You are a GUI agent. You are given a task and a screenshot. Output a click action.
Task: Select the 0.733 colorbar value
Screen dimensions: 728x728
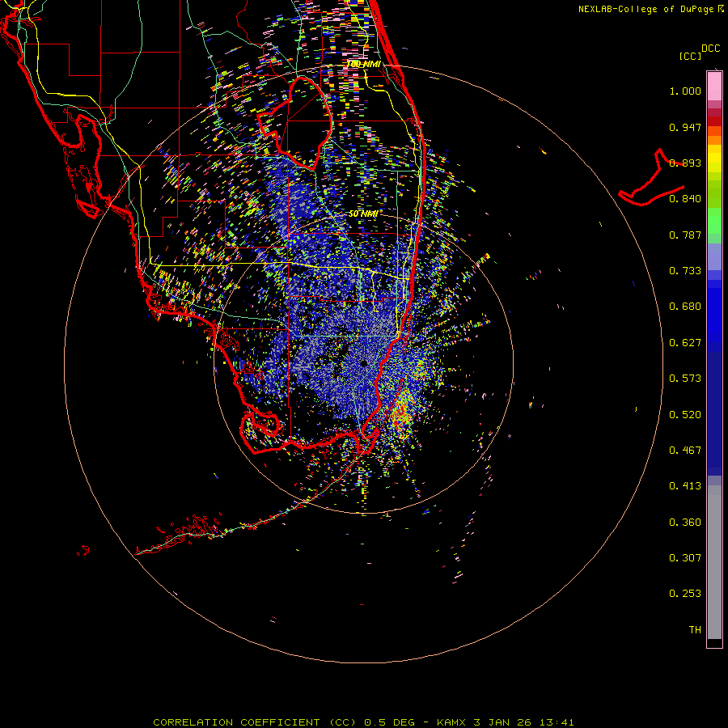pyautogui.click(x=685, y=271)
